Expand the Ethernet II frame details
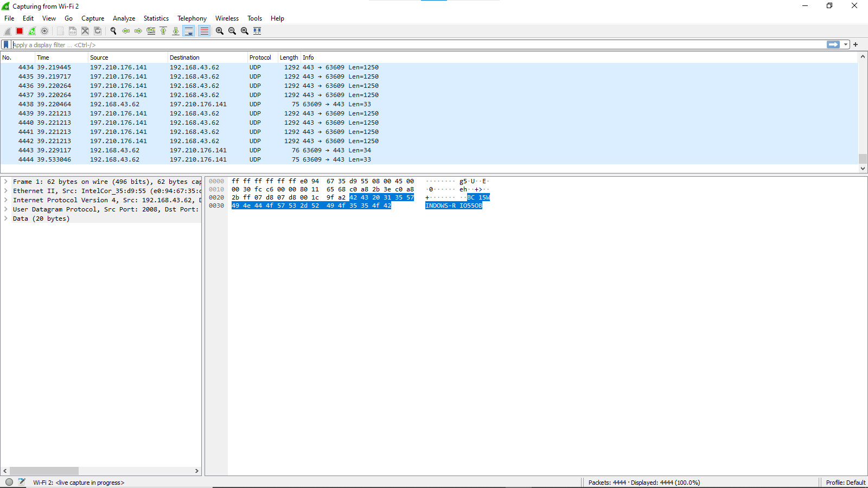The image size is (868, 488). (x=5, y=190)
